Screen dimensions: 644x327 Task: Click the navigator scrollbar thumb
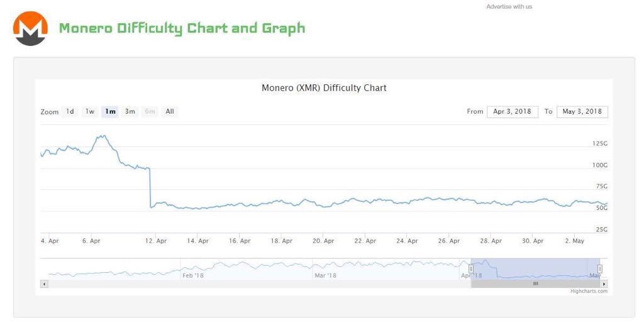pos(535,284)
